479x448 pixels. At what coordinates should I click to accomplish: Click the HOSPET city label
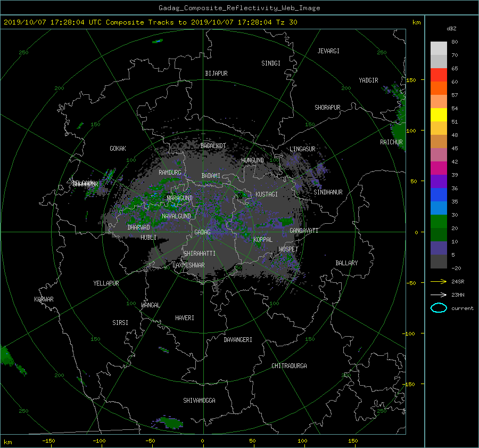(288, 249)
